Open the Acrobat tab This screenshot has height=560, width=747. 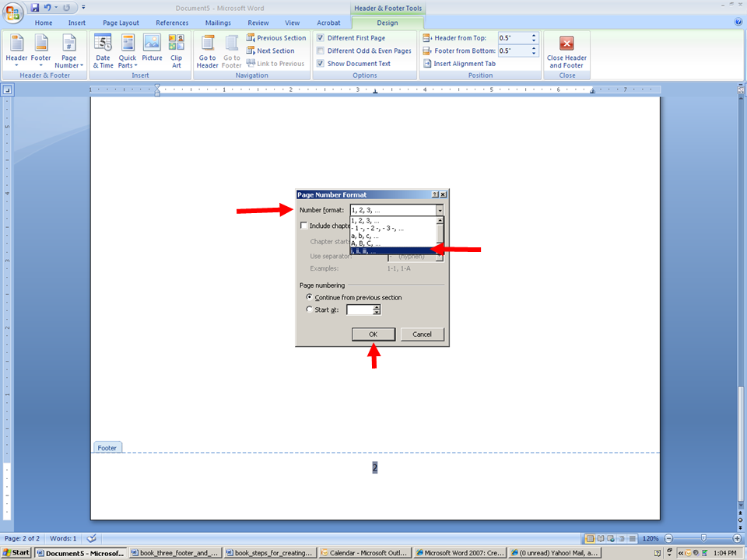(x=328, y=23)
